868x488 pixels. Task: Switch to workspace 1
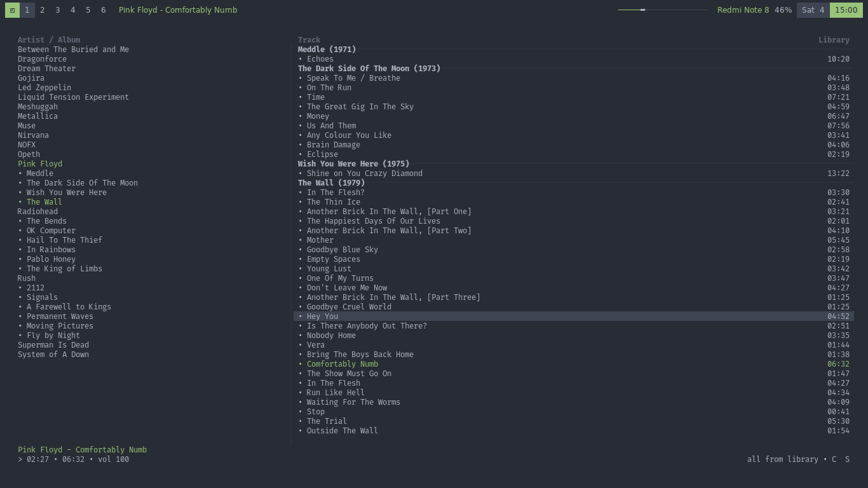(27, 10)
